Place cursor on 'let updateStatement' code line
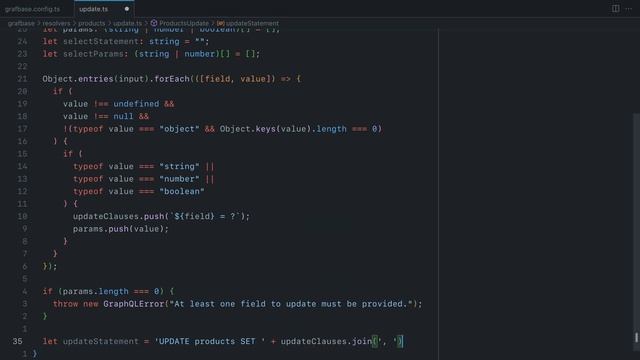The height and width of the screenshot is (360, 640). [222, 341]
